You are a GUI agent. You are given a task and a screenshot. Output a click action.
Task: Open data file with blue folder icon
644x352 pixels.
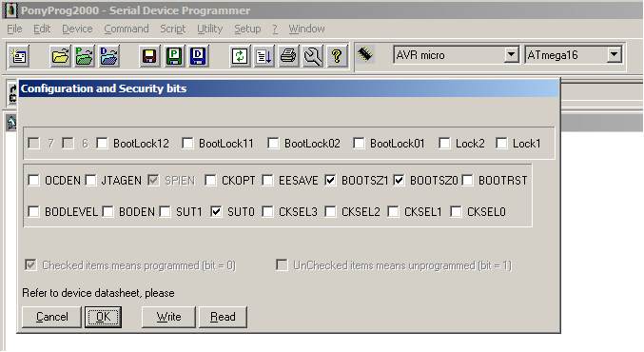coord(108,56)
